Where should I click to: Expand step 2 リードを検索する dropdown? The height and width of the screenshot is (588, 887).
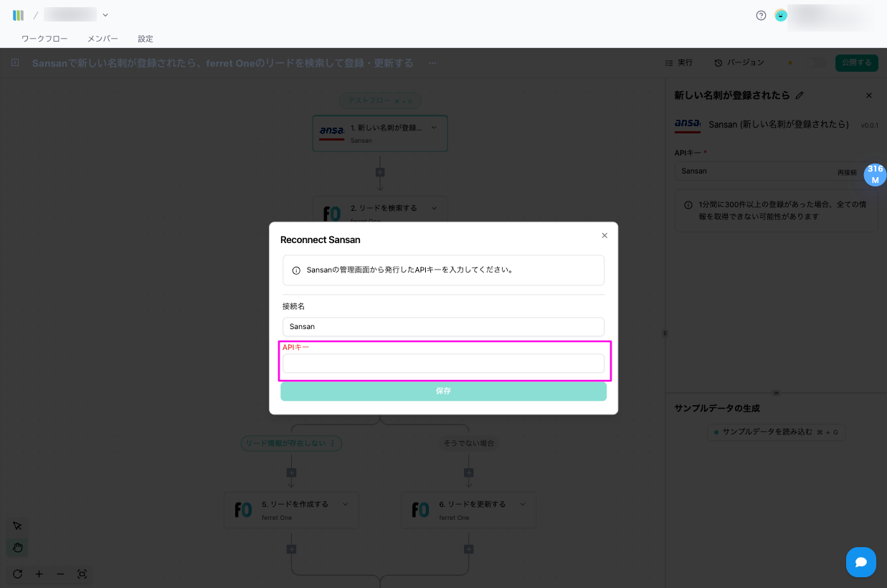pos(434,208)
